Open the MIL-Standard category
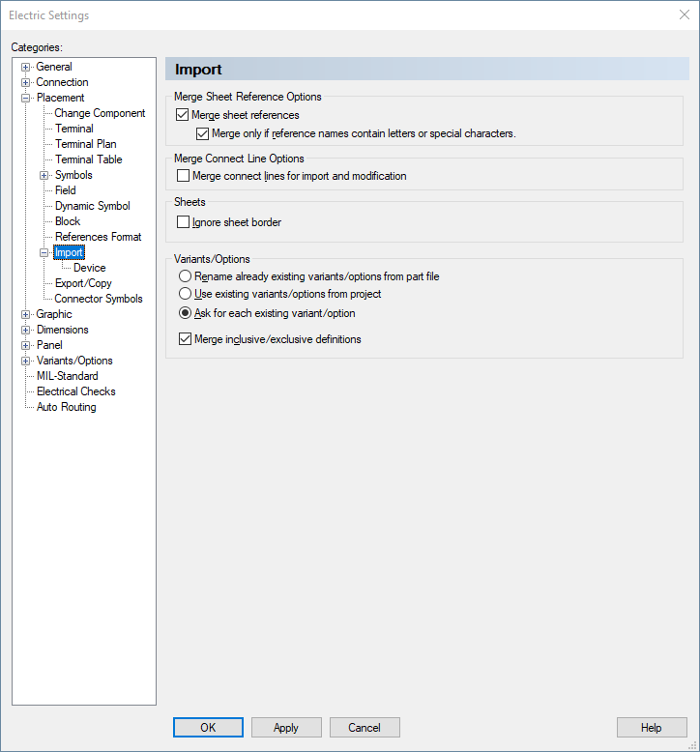Viewport: 700px width, 752px height. 67,376
